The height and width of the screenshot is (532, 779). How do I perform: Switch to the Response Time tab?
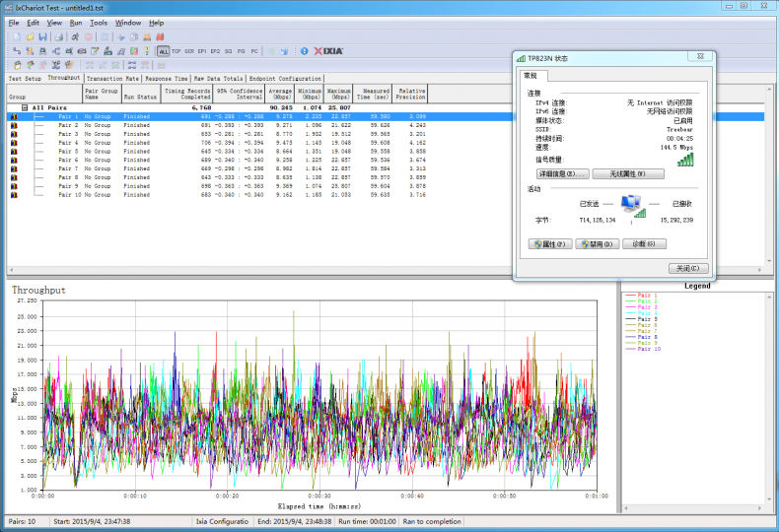click(167, 79)
